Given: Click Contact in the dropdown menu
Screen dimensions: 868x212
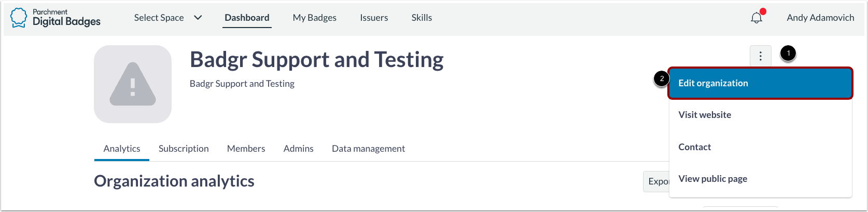Looking at the screenshot, I should [x=694, y=147].
